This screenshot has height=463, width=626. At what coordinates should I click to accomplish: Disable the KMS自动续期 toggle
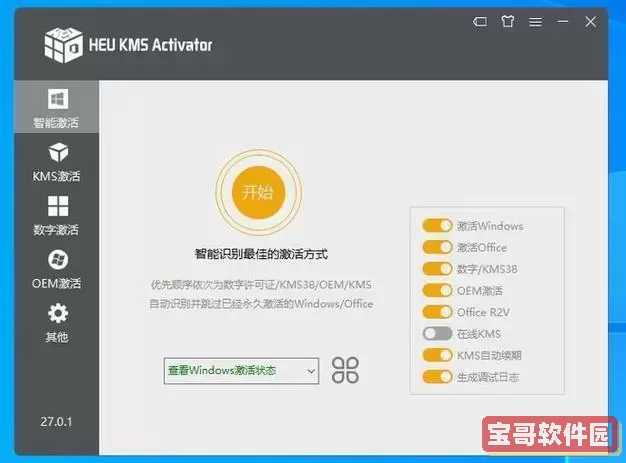pos(437,355)
